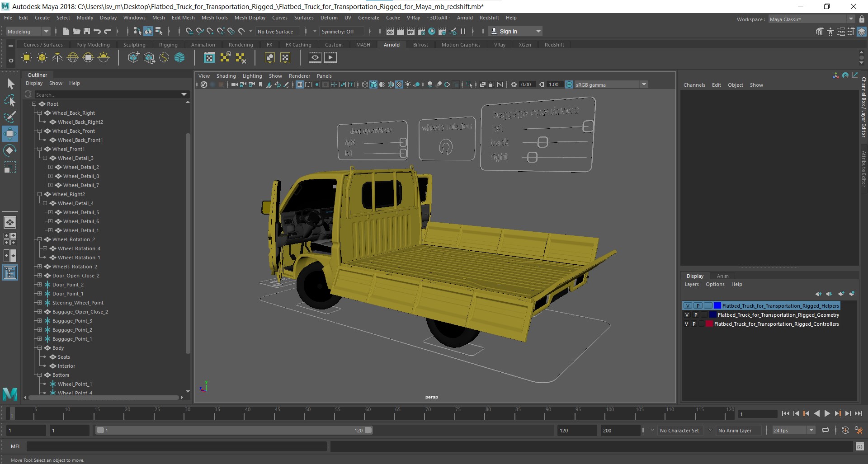Expand Door_Open_Close_2 in Outliner
Image resolution: width=868 pixels, height=464 pixels.
pos(39,276)
